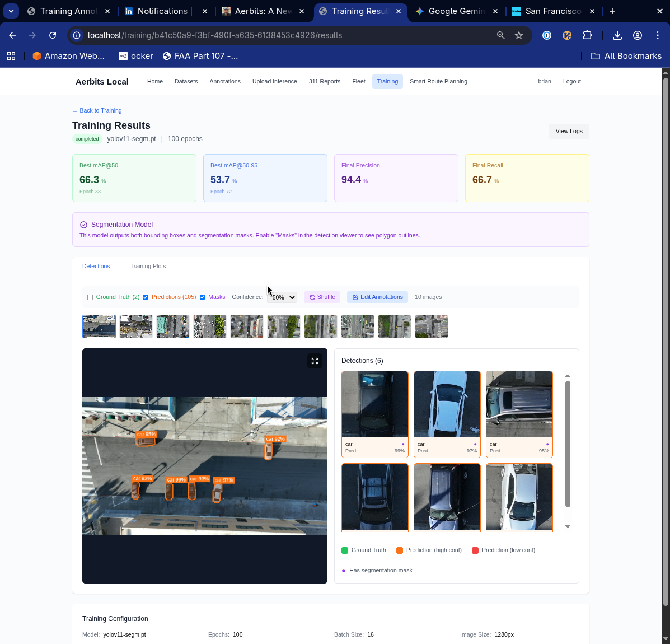Open the Chrome three-dot menu
670x644 pixels.
point(658,35)
